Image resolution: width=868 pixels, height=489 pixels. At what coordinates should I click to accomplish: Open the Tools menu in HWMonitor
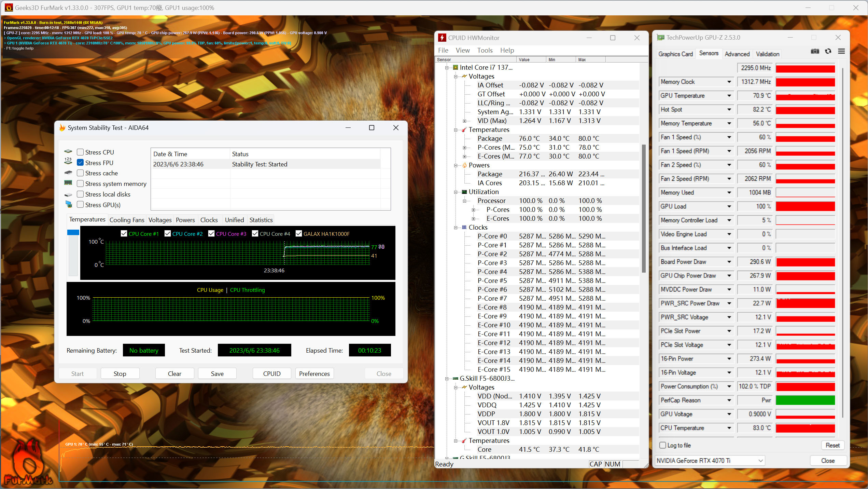click(485, 50)
